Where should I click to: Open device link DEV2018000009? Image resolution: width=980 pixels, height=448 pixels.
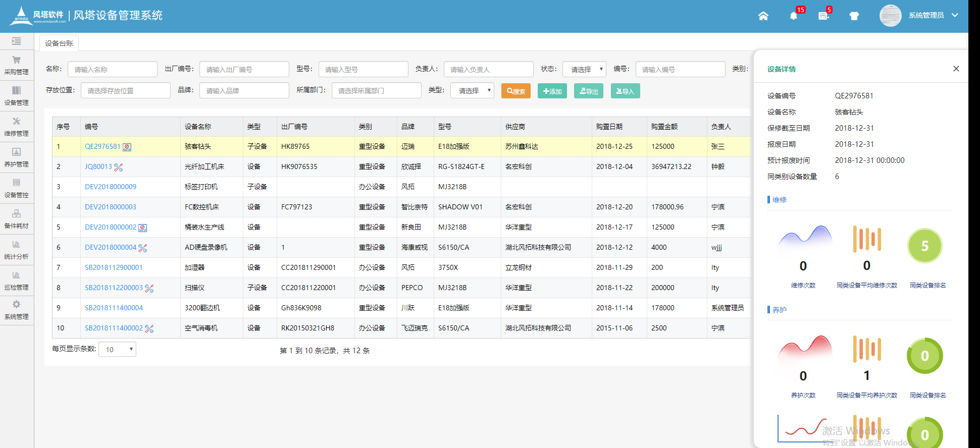(111, 187)
